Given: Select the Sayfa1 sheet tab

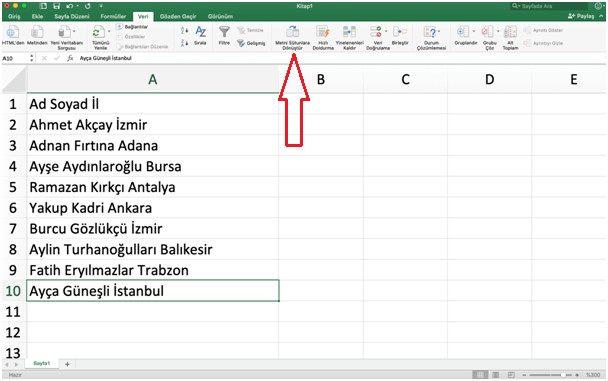Looking at the screenshot, I should coord(41,363).
